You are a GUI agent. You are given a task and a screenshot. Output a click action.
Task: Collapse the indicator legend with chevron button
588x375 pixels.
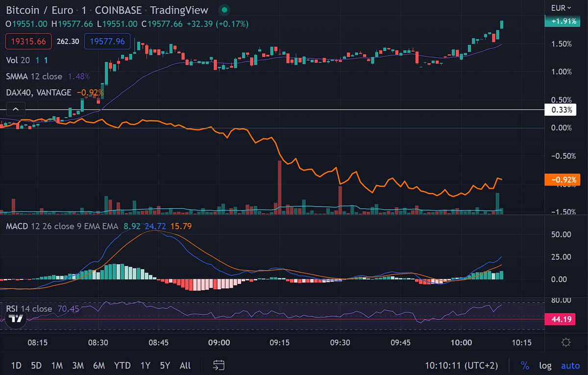pos(16,109)
